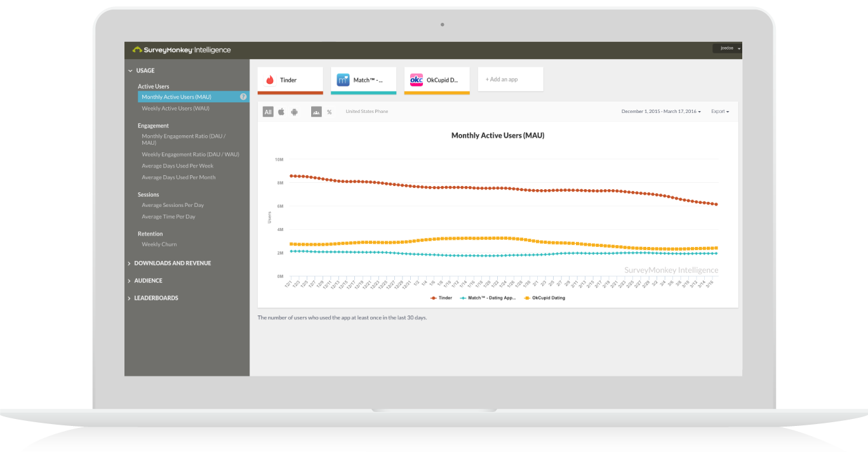This screenshot has height=452, width=868.
Task: Switch to absolute users view
Action: (x=316, y=112)
